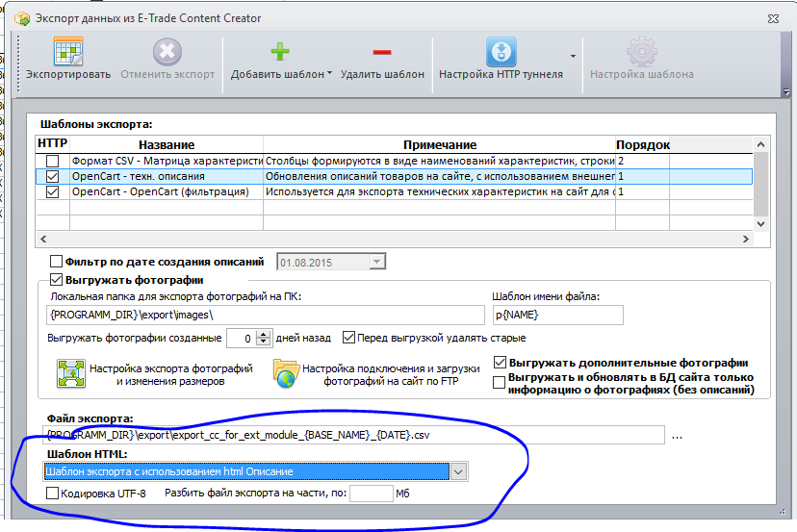Screen dimensions: 797x532
Task: Click the E-Trade Content Creator title icon
Action: [22, 19]
